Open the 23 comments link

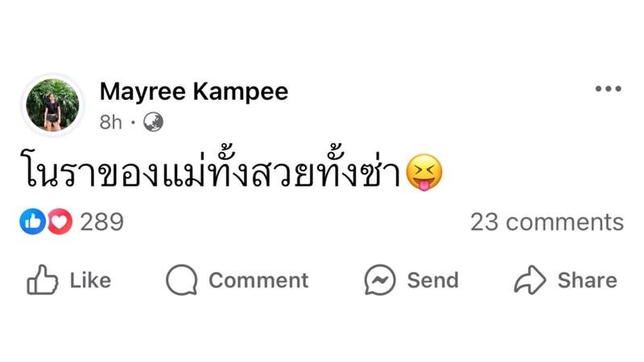[547, 222]
